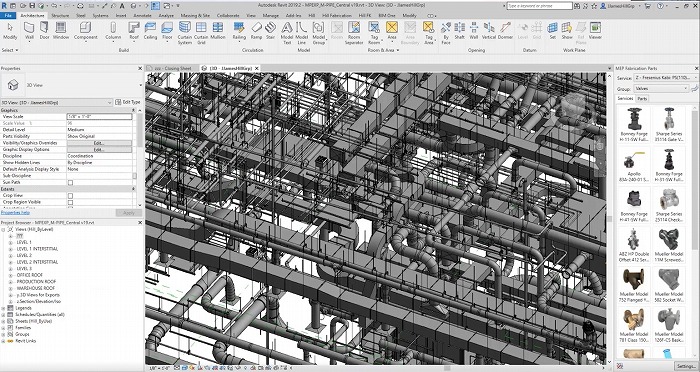Select the Mullion tool

218,31
